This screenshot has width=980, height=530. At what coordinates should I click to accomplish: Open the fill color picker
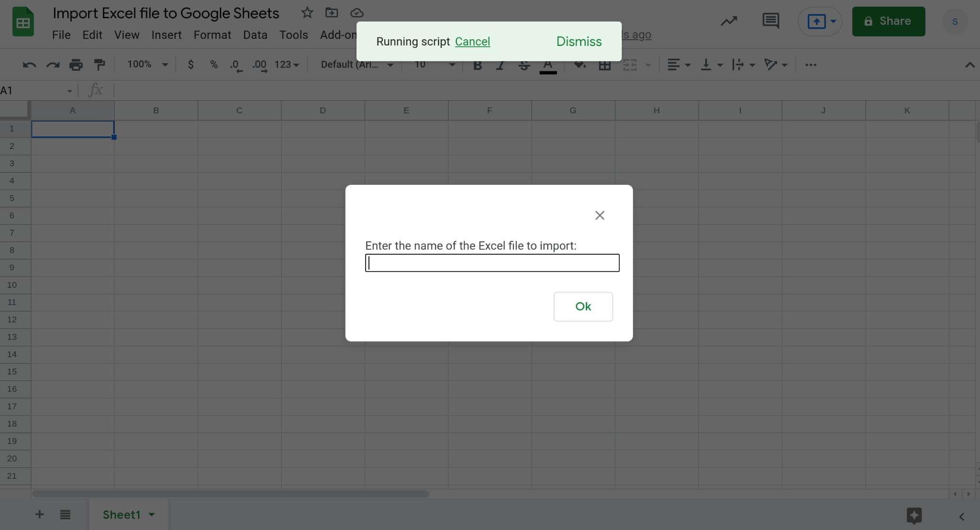(x=580, y=65)
